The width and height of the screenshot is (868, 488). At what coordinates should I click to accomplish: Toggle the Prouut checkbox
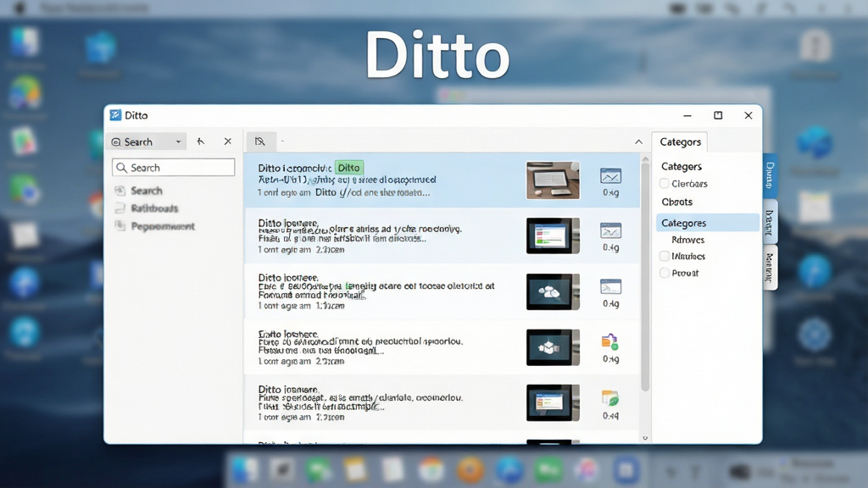click(665, 273)
